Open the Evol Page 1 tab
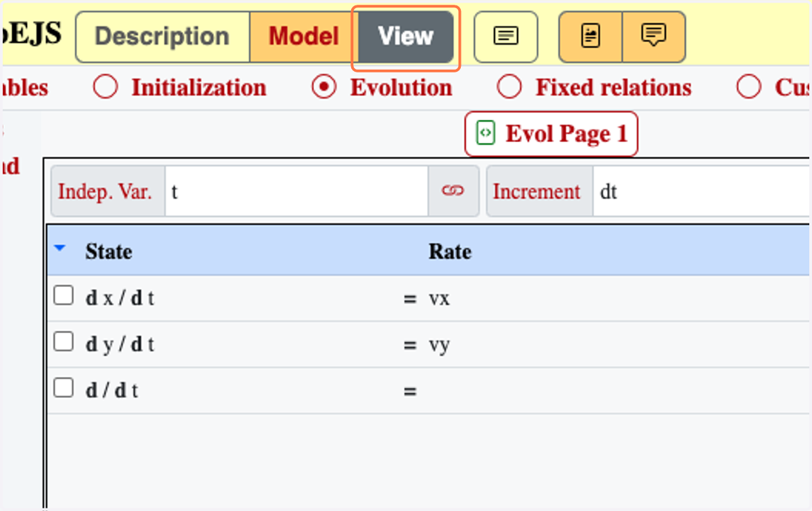812x511 pixels. [x=551, y=134]
